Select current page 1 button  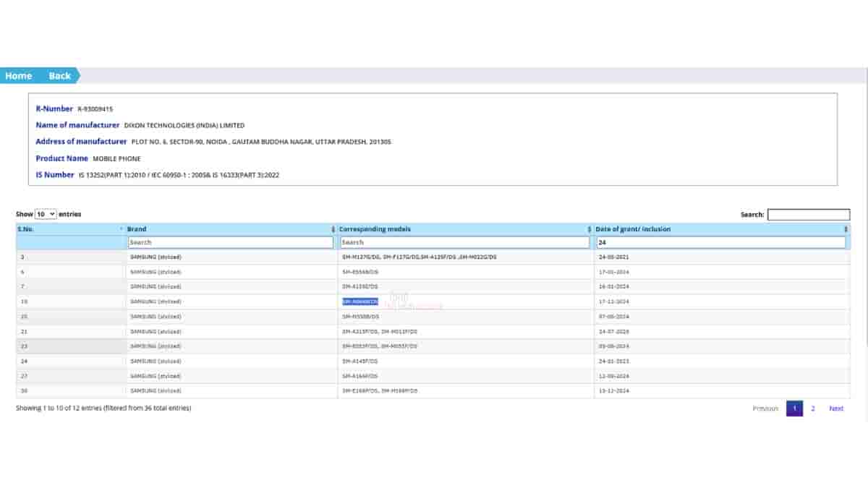pyautogui.click(x=794, y=408)
